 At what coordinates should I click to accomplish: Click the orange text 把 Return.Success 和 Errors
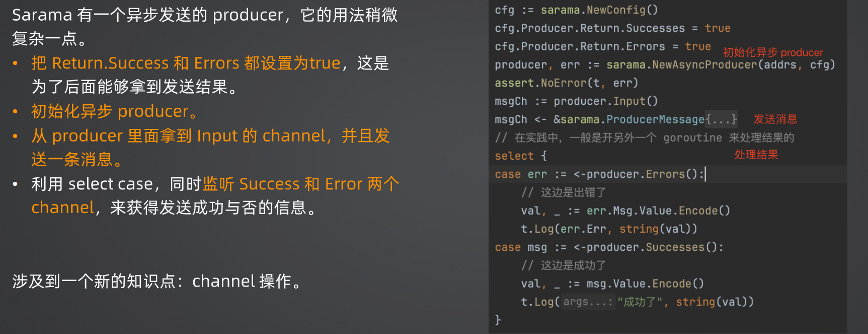tap(135, 63)
